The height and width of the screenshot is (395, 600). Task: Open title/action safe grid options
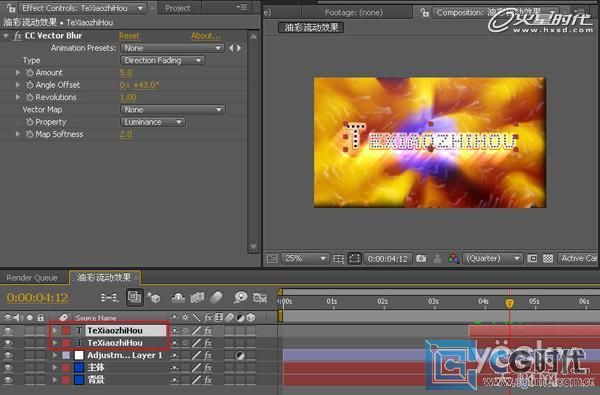(339, 259)
